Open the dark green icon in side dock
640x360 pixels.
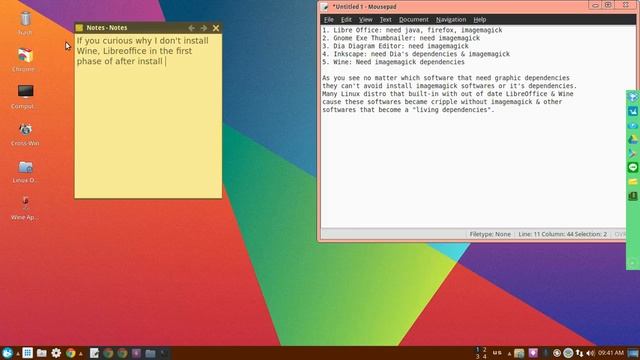(633, 196)
